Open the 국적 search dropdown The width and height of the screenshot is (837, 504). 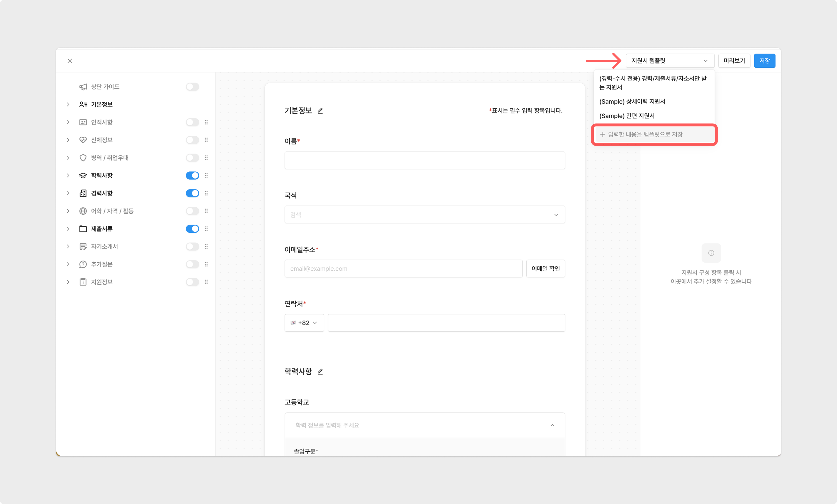pos(425,215)
